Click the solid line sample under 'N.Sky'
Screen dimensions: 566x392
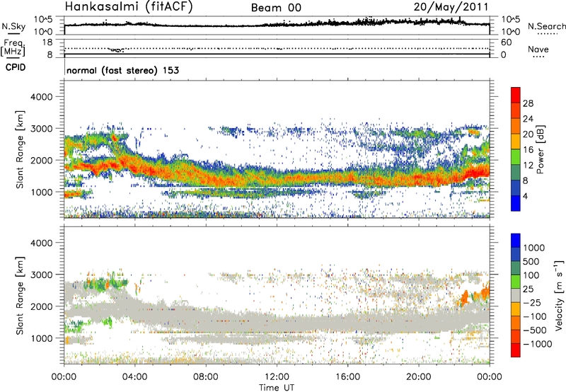pyautogui.click(x=13, y=33)
